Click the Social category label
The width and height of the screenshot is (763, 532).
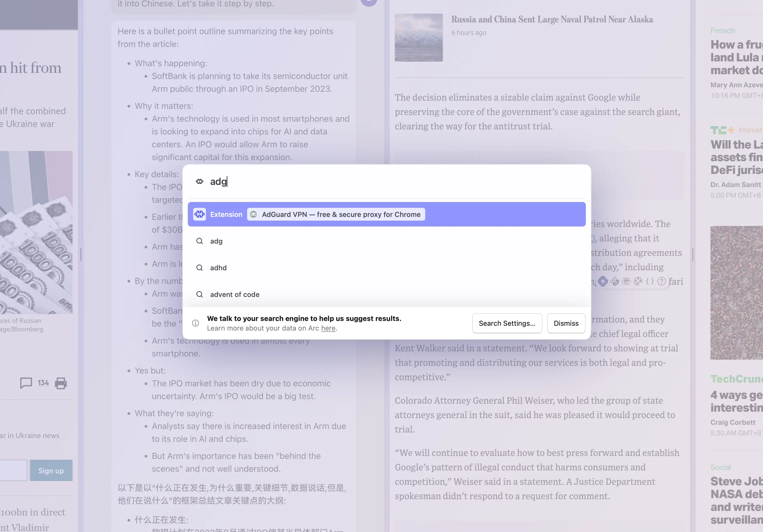pos(721,467)
